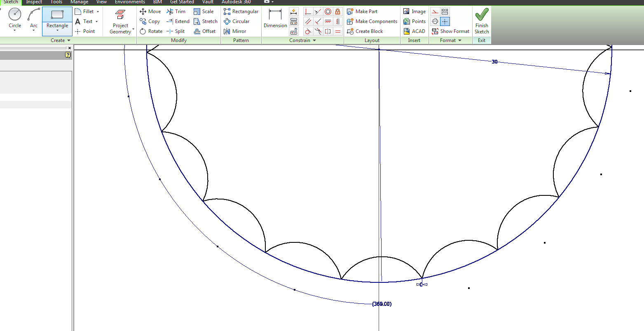Viewport: 644px width, 331px height.
Task: Choose the Scale tool
Action: (204, 12)
